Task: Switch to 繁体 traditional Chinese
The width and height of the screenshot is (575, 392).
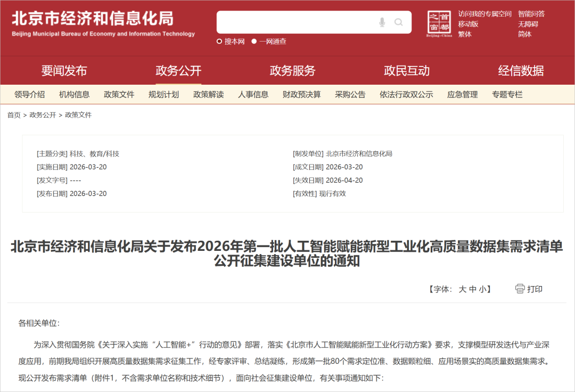Action: coord(464,34)
